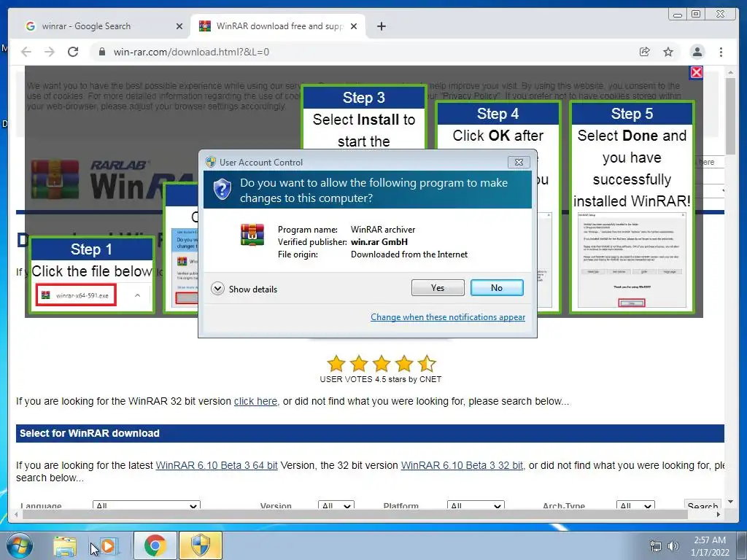This screenshot has height=560, width=747.
Task: Click network tray icon
Action: [656, 546]
